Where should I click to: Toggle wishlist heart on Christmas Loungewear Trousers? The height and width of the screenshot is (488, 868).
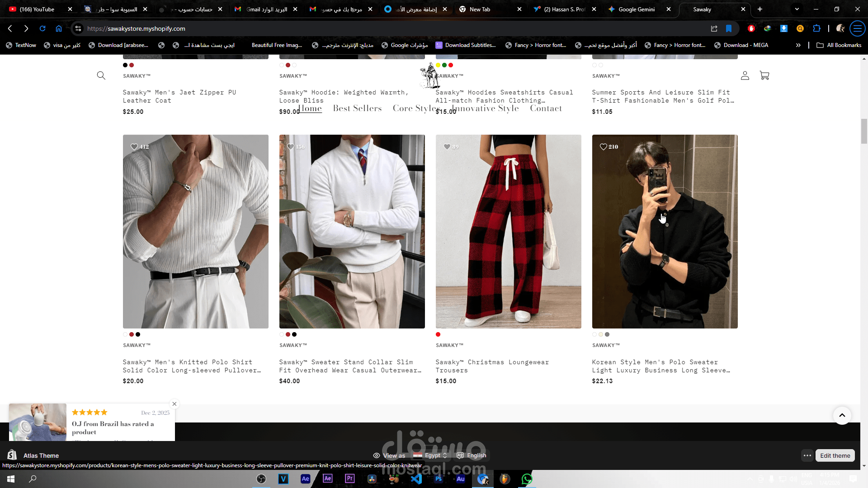(x=447, y=147)
